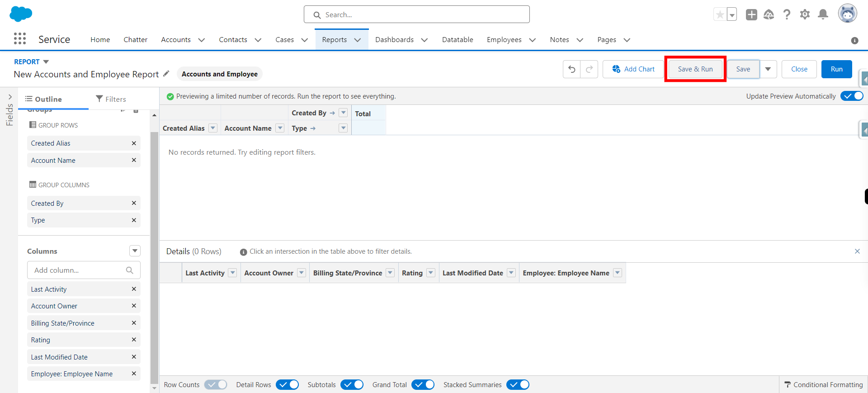This screenshot has height=393, width=868.
Task: Remove the Employee: Employee Name column
Action: 134,374
